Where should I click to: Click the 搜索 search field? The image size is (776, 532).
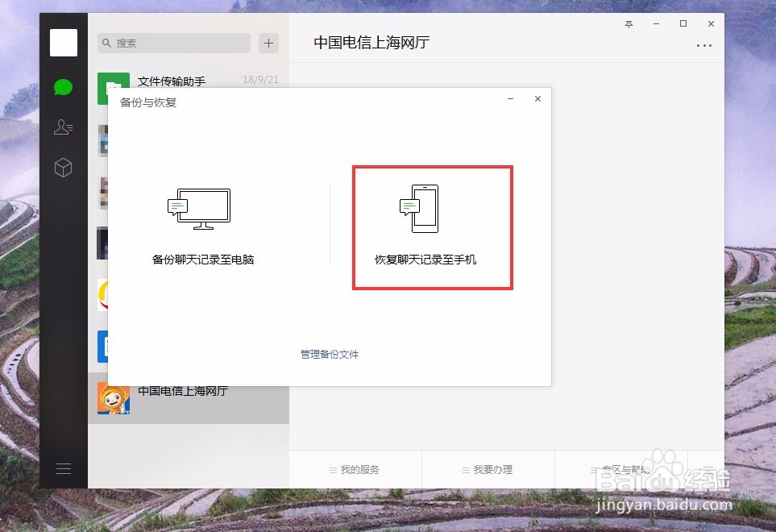(x=173, y=41)
